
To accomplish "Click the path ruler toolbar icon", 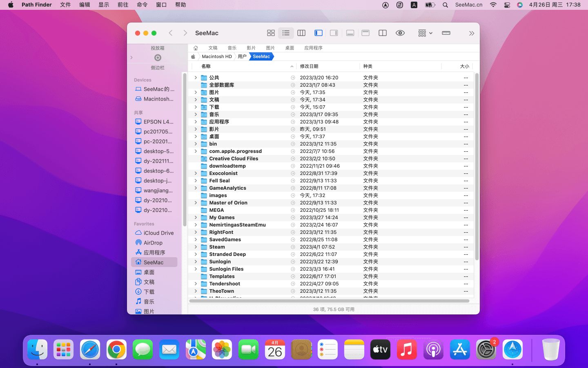I will [446, 33].
